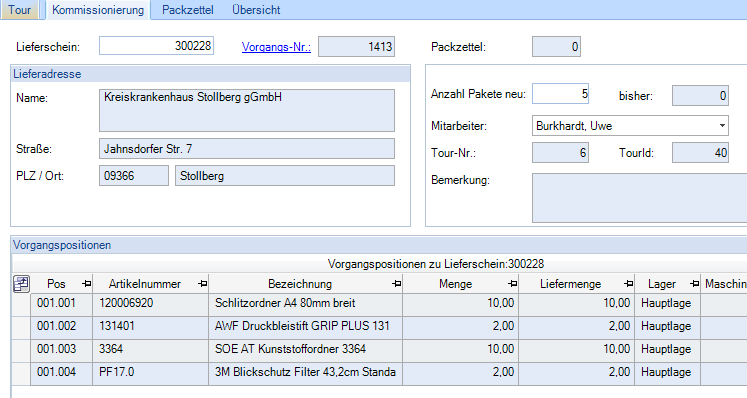Select row selector of position 001.004
The height and width of the screenshot is (398, 747).
[21, 373]
